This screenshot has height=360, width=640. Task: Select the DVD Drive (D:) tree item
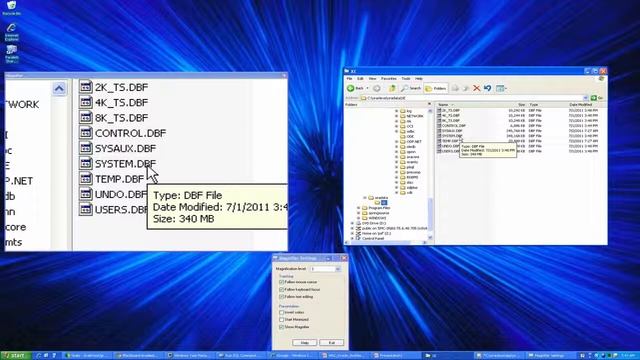371,223
